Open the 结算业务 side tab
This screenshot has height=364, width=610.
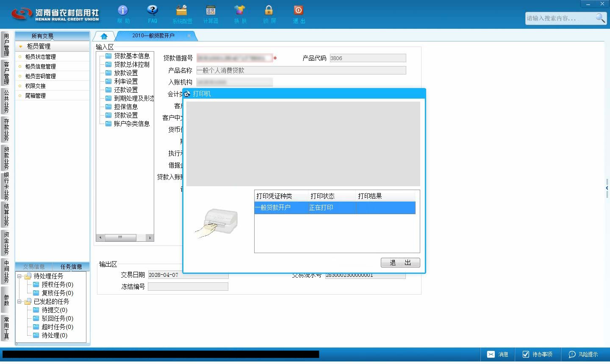[x=6, y=215]
